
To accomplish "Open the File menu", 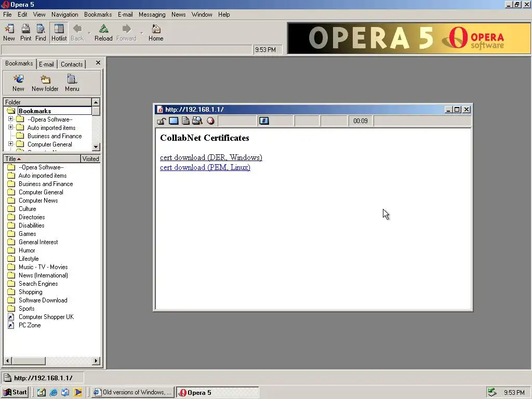I will coord(7,15).
